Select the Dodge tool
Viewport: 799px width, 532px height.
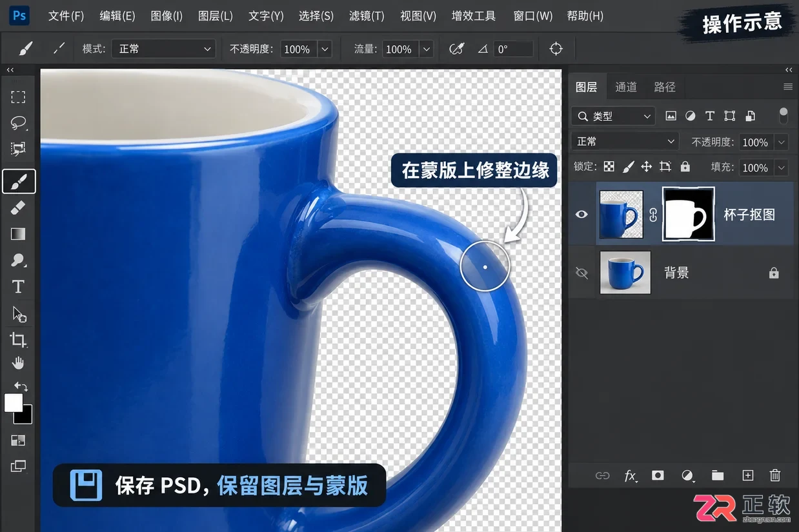(x=18, y=260)
